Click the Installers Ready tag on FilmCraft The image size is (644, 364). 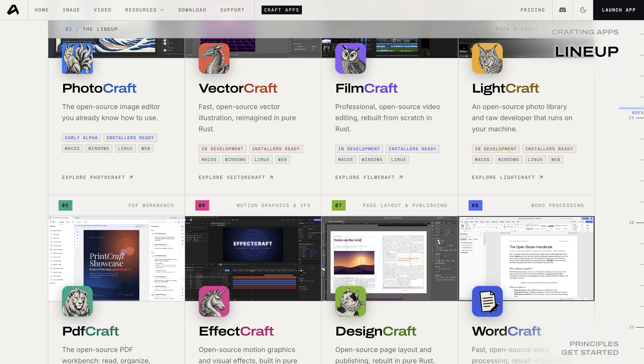(x=412, y=149)
